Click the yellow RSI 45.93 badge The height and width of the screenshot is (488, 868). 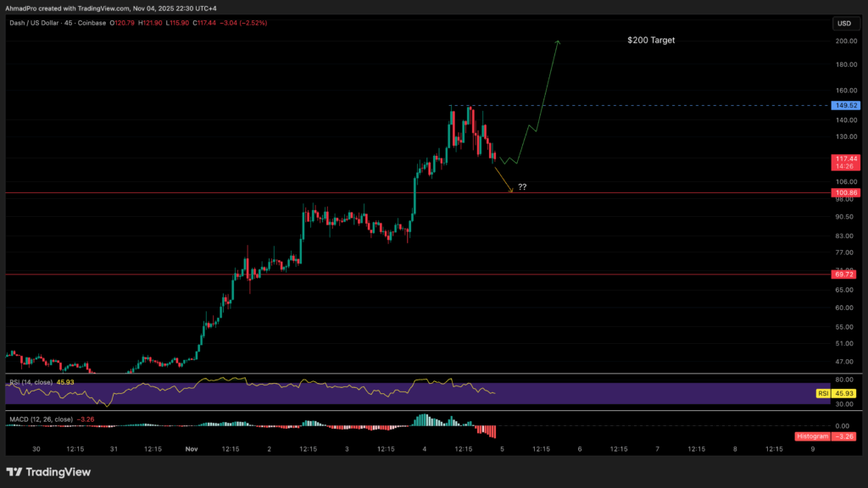[x=837, y=393]
